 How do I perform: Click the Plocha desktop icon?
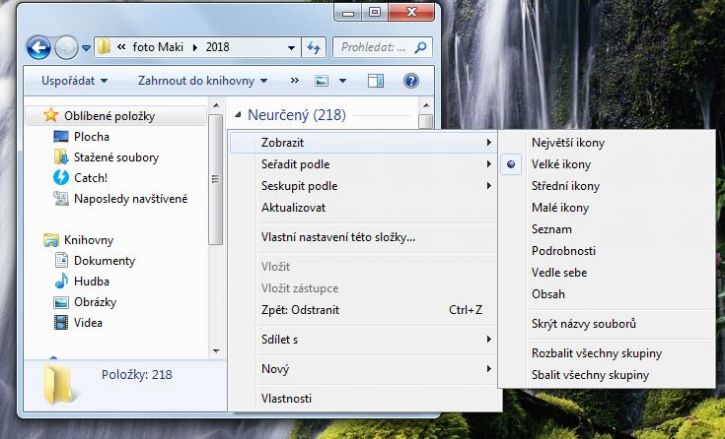pos(61,136)
